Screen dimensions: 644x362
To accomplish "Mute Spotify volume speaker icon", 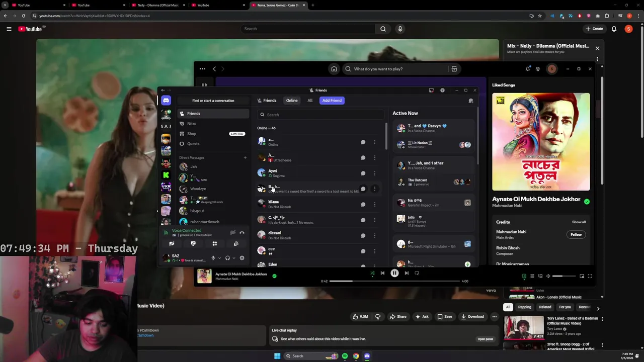I will [x=548, y=276].
